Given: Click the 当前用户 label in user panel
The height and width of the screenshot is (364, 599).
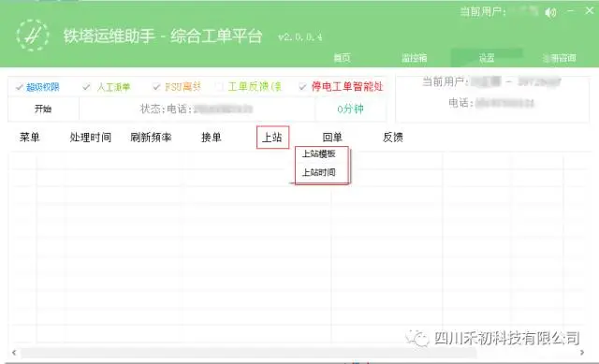Looking at the screenshot, I should pos(445,81).
